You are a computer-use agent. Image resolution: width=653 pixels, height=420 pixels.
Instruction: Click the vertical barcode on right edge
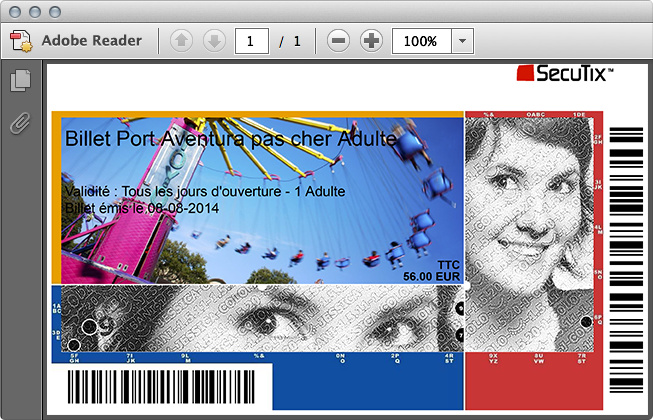[626, 260]
